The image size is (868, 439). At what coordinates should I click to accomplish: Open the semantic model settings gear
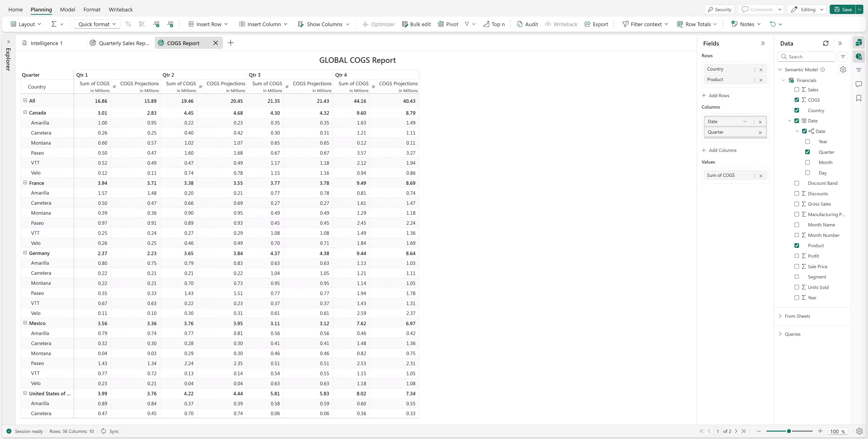tap(843, 69)
